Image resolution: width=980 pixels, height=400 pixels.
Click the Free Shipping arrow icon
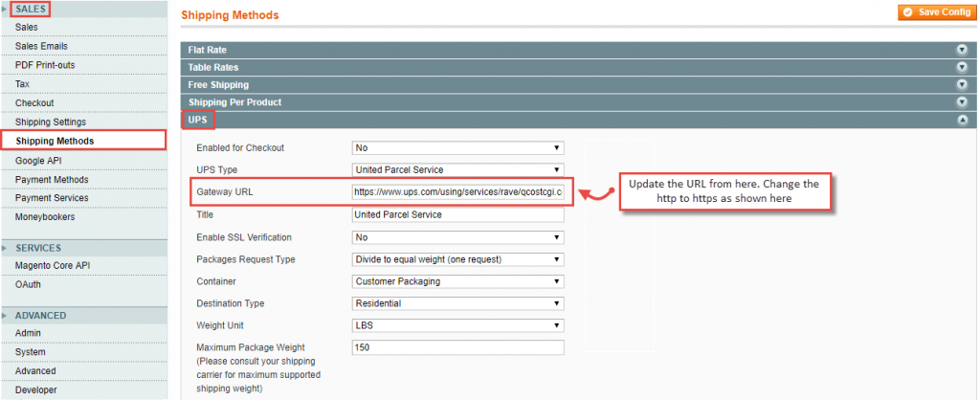coord(962,84)
